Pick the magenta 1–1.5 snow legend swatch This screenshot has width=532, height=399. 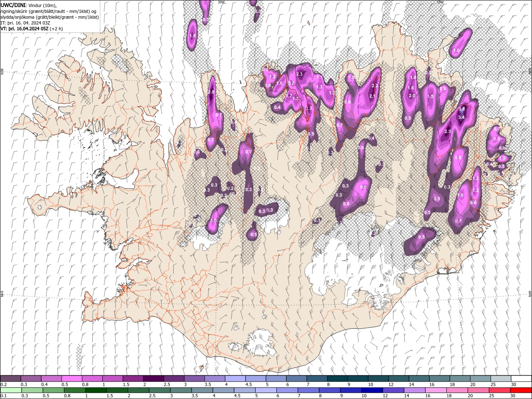tap(113, 379)
